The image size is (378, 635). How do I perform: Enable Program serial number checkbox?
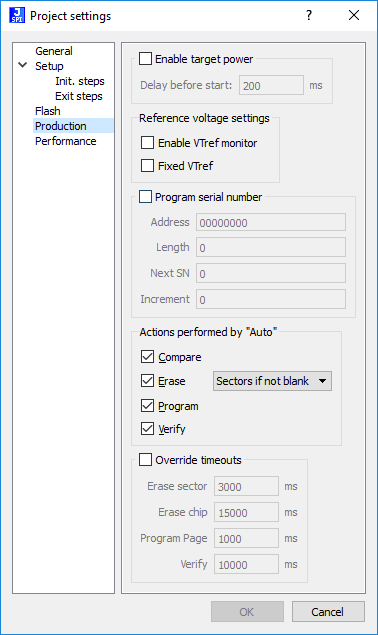click(x=145, y=197)
